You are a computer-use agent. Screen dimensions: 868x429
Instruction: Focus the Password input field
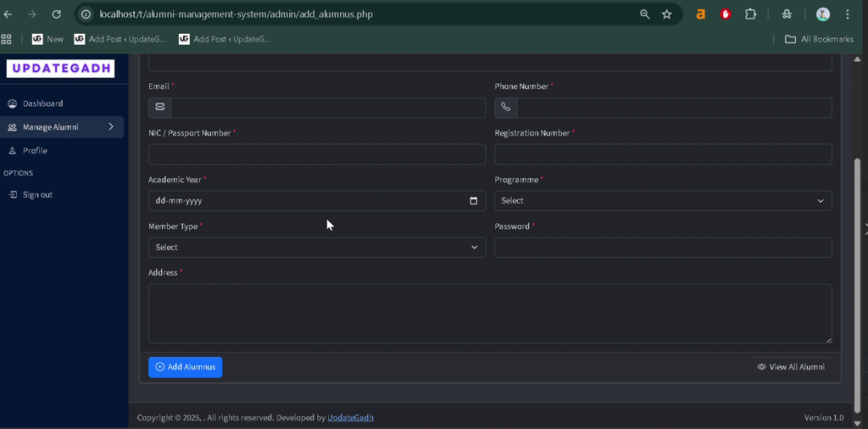663,248
